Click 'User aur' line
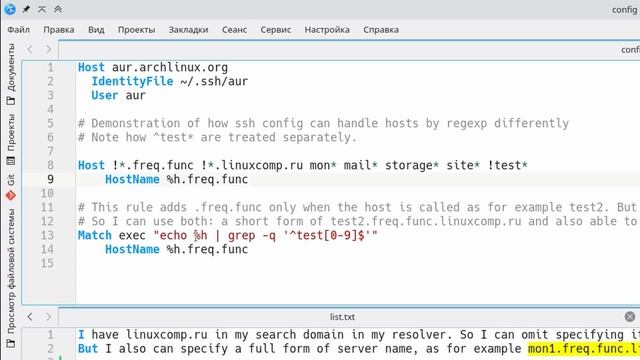 point(118,95)
